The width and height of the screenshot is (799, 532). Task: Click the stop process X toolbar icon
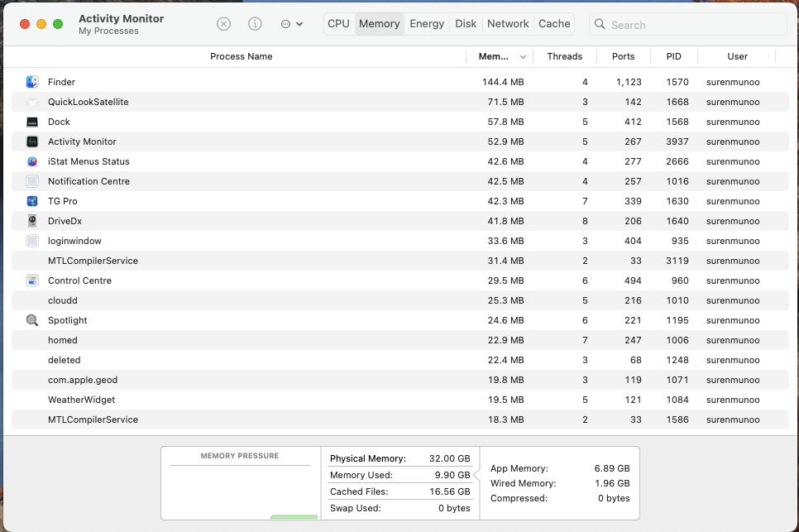(x=223, y=24)
